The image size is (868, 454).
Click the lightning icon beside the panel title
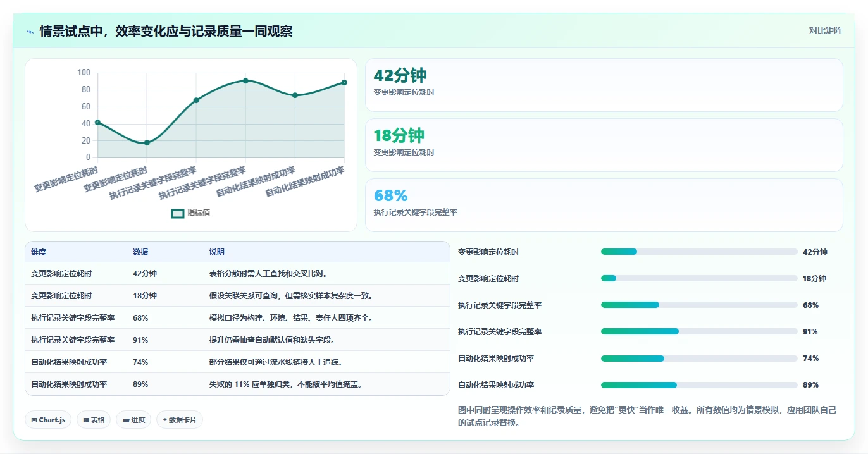point(30,32)
